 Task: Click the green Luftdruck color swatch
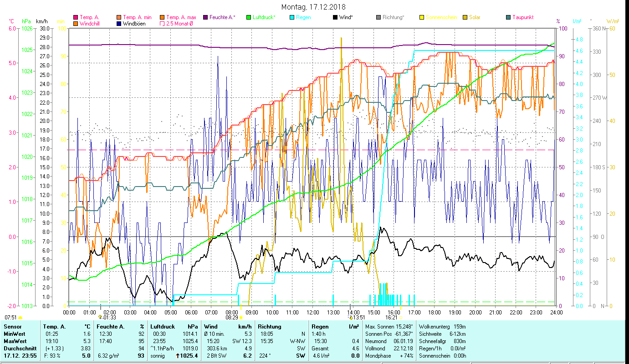point(248,18)
